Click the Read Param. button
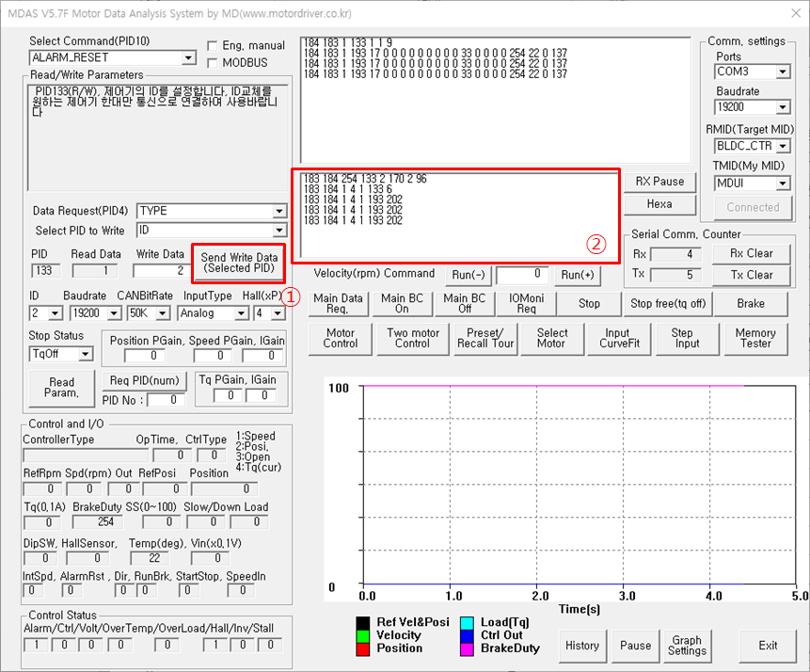810x672 pixels. (61, 388)
